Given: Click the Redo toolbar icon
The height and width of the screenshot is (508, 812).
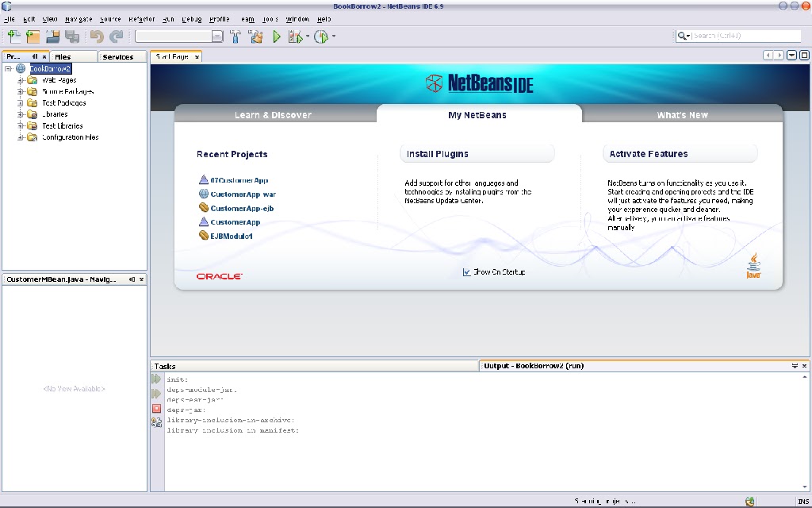Looking at the screenshot, I should click(117, 37).
